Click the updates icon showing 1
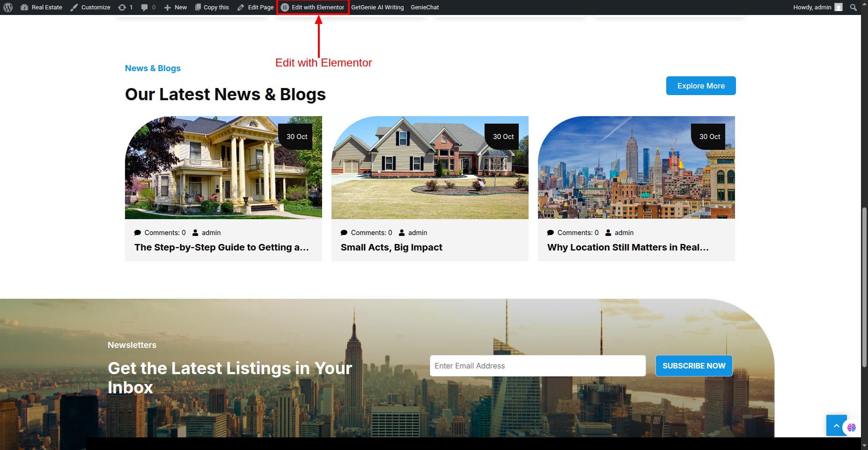 tap(125, 7)
